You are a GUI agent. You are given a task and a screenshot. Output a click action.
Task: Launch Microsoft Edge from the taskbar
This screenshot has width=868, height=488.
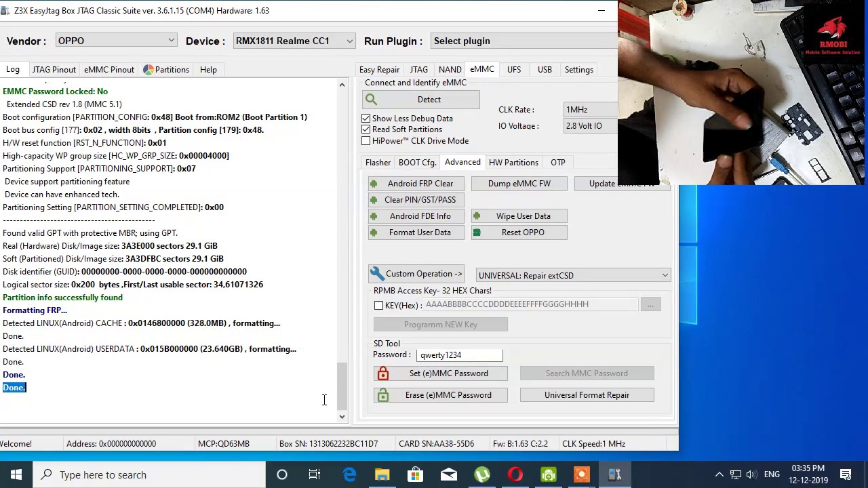click(x=349, y=474)
